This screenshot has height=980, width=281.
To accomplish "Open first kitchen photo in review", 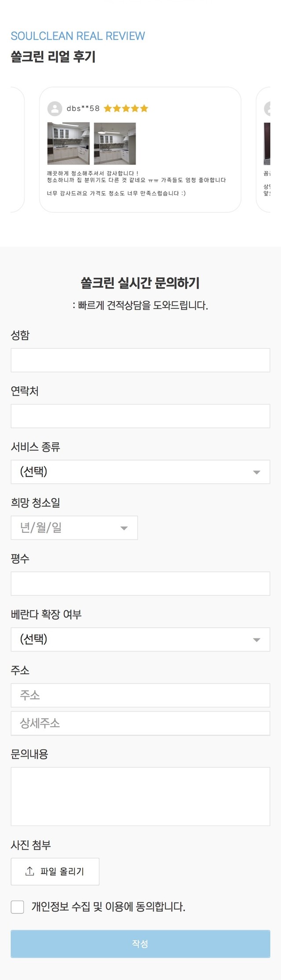I will tap(68, 143).
